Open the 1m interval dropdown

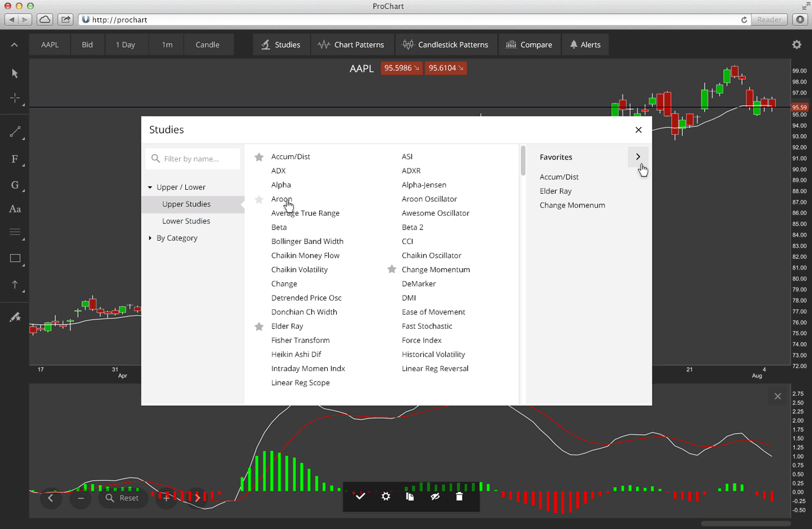point(167,45)
